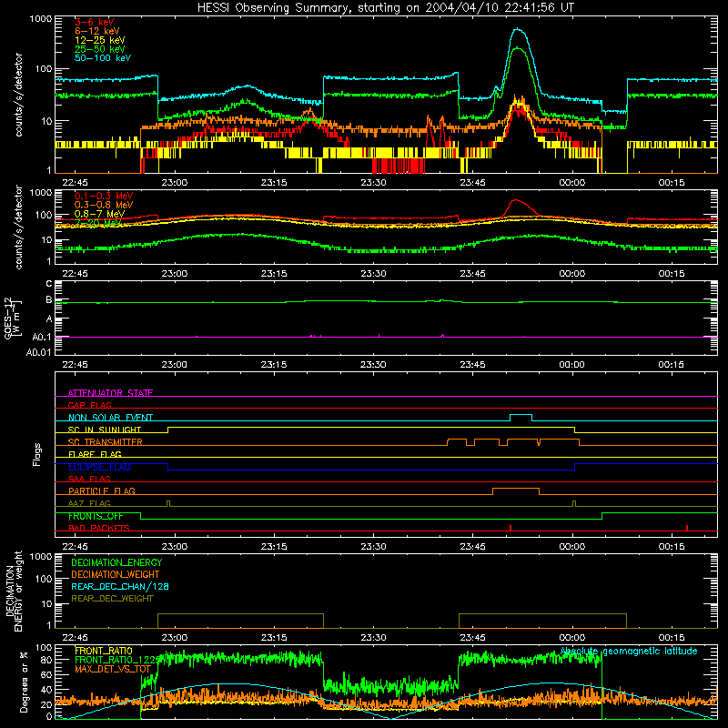728x728 pixels.
Task: Click the BAD_PACKETS flag label
Action: [x=99, y=528]
